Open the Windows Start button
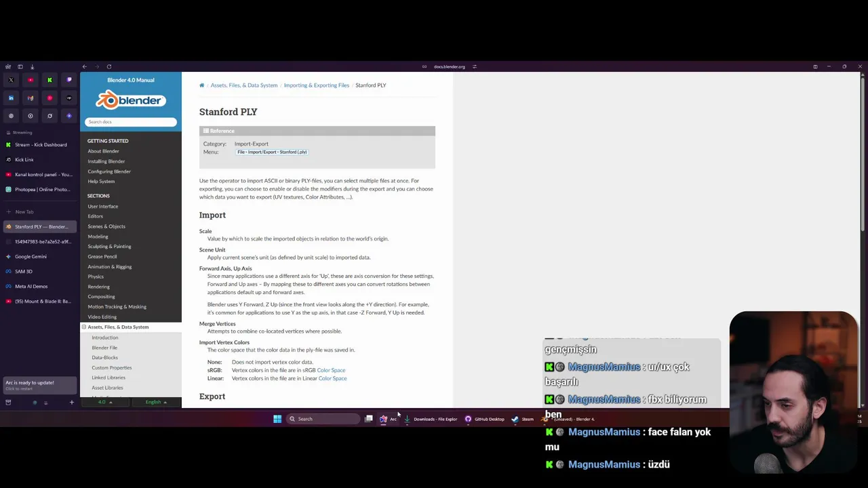This screenshot has height=488, width=868. (277, 419)
